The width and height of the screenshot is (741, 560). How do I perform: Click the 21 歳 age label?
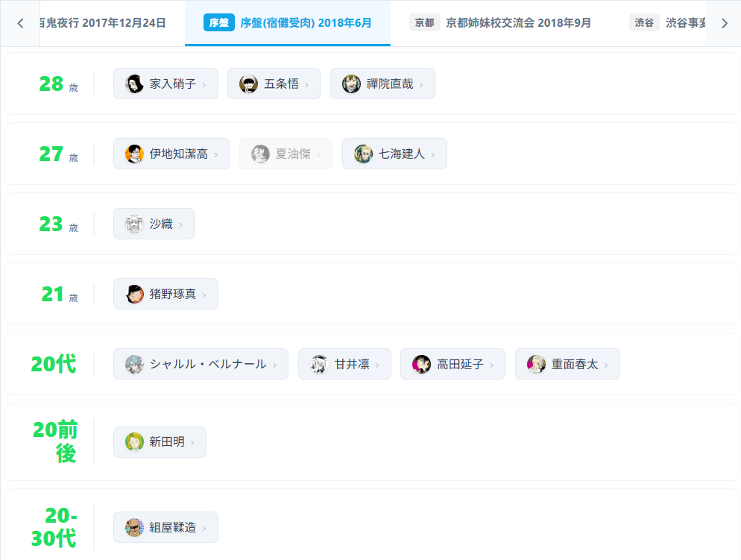[x=60, y=295]
